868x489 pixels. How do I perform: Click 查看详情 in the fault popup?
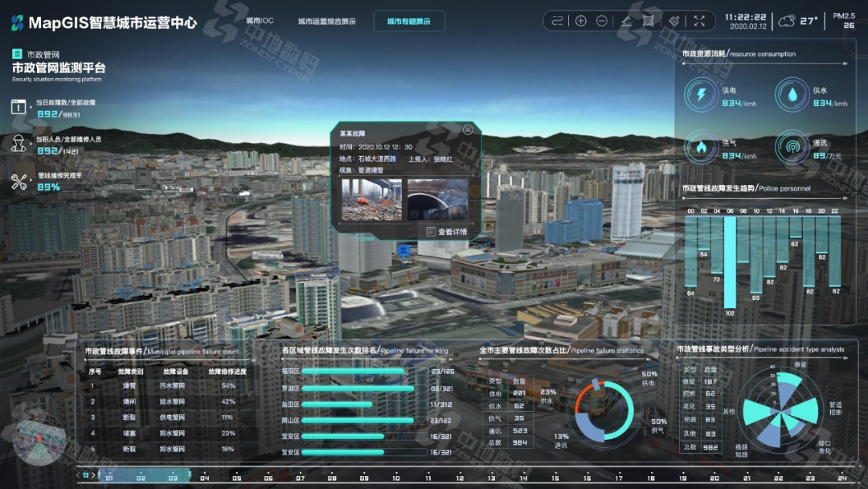(x=445, y=232)
